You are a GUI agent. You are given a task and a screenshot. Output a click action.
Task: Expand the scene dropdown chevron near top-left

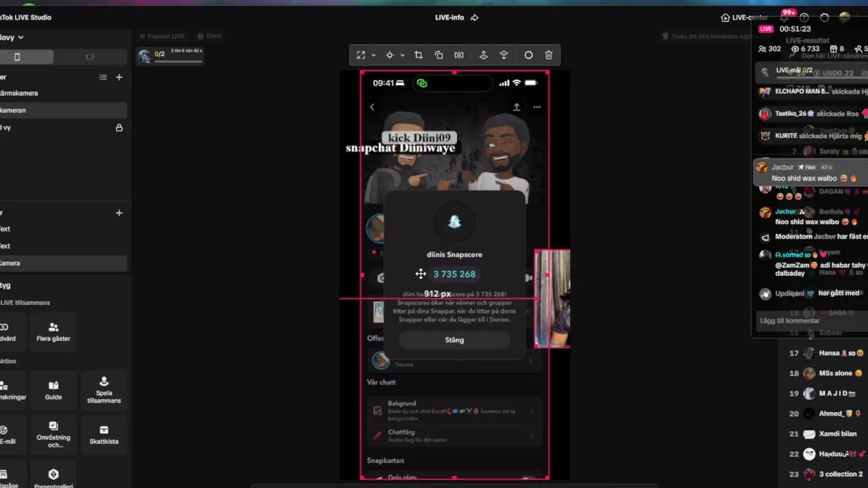[21, 37]
